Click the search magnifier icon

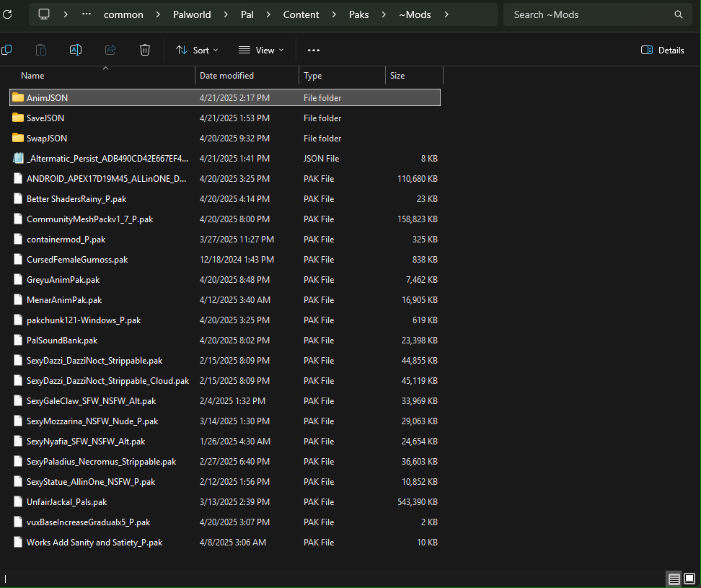[678, 14]
